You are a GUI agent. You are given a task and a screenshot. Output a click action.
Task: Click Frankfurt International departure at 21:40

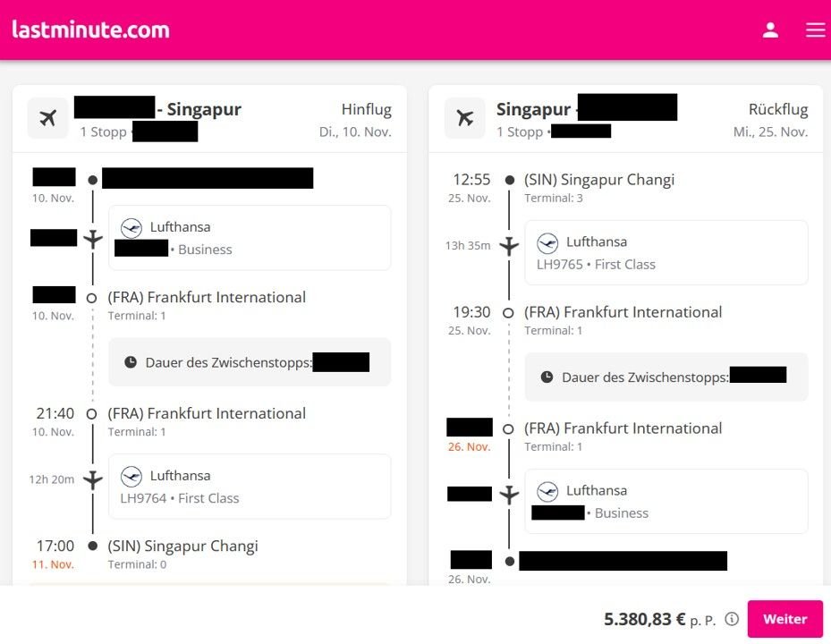(x=207, y=413)
